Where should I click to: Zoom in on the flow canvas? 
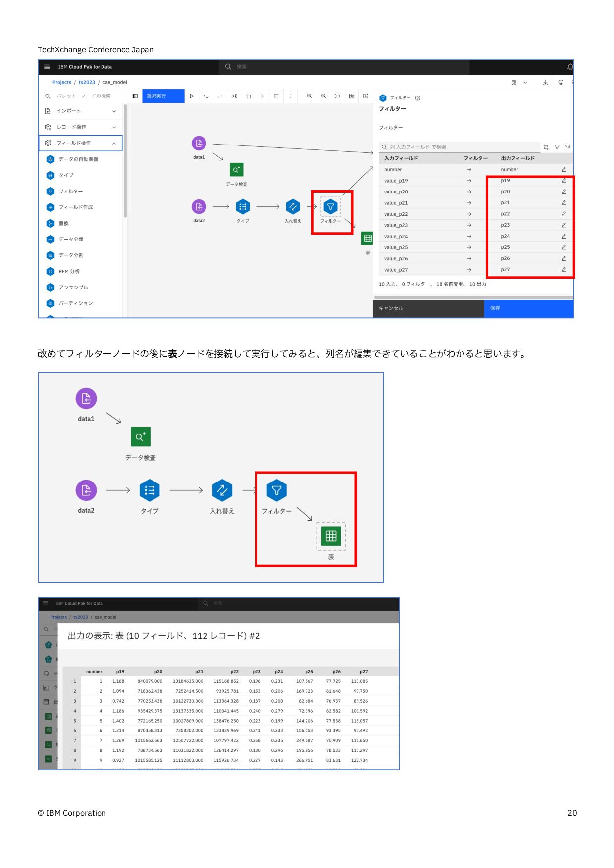coord(309,96)
